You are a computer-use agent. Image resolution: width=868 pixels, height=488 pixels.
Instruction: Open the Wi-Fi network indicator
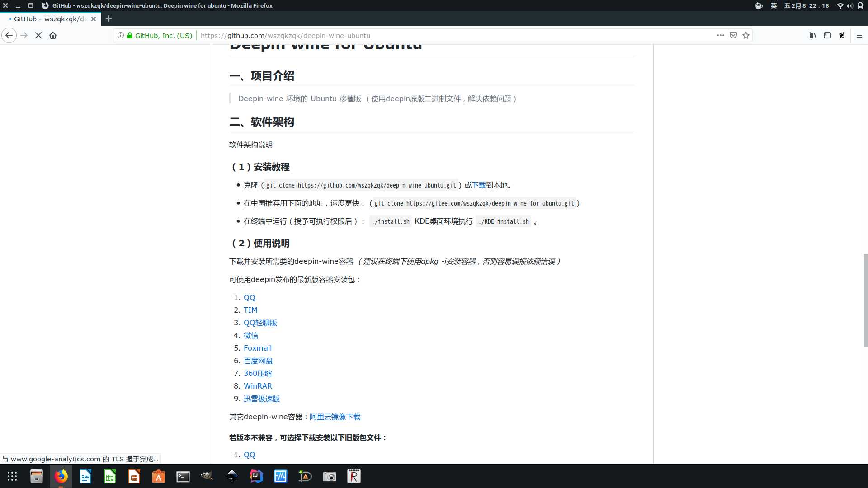click(840, 5)
